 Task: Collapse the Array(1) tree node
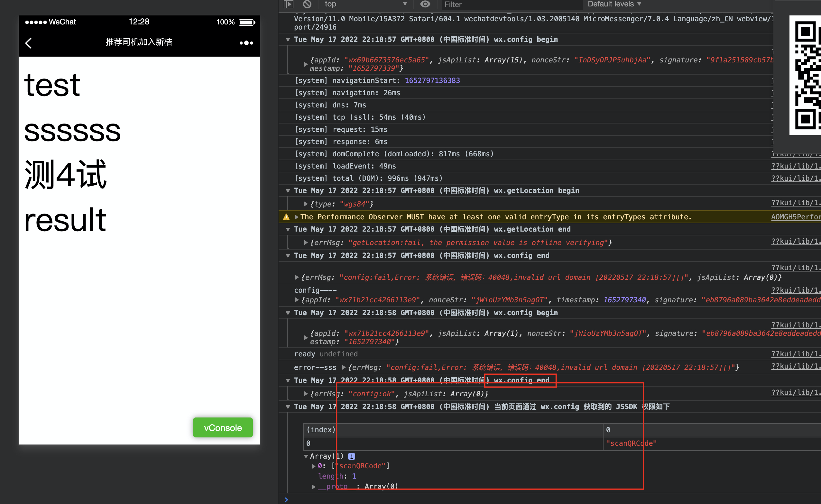coord(306,456)
